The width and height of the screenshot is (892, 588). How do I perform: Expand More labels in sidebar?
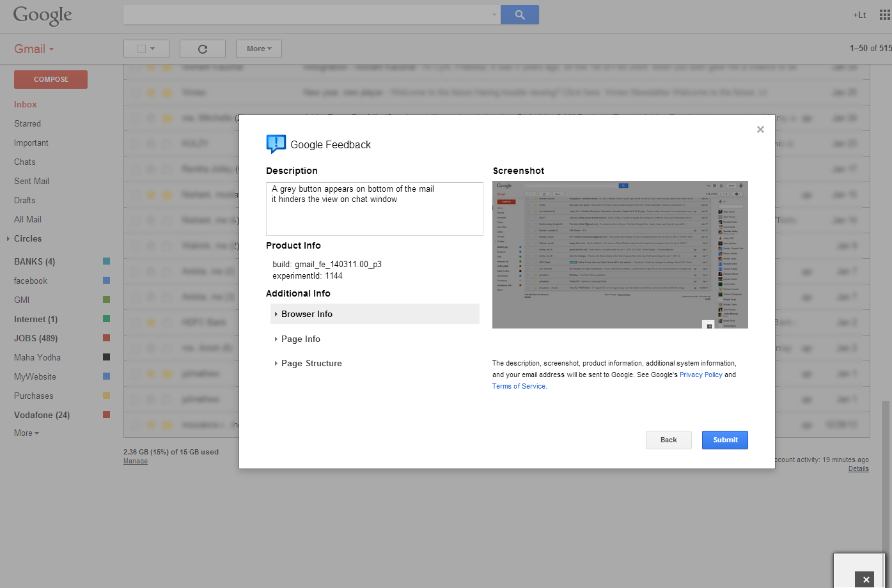(x=26, y=433)
